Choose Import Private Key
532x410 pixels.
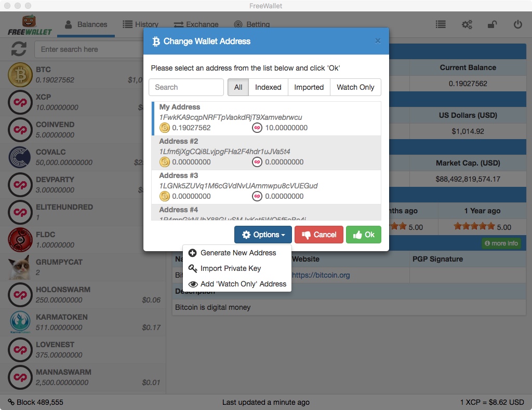237,268
